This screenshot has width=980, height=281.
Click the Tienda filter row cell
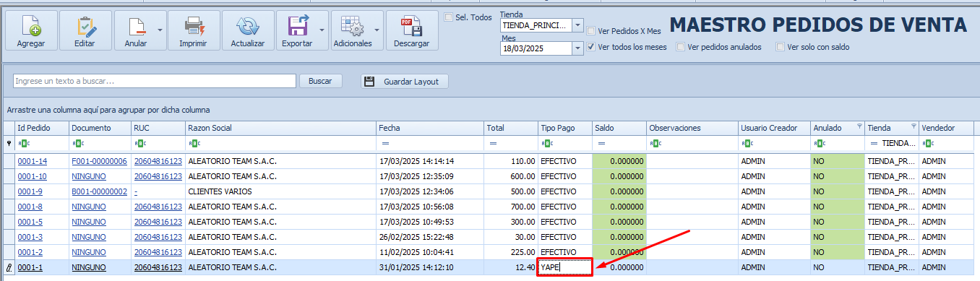tap(892, 144)
